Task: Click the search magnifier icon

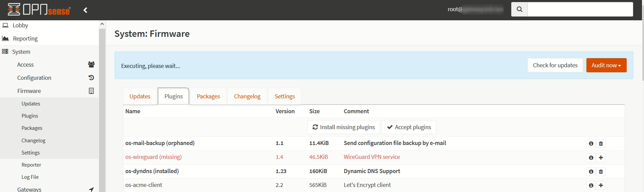Action: tap(519, 9)
